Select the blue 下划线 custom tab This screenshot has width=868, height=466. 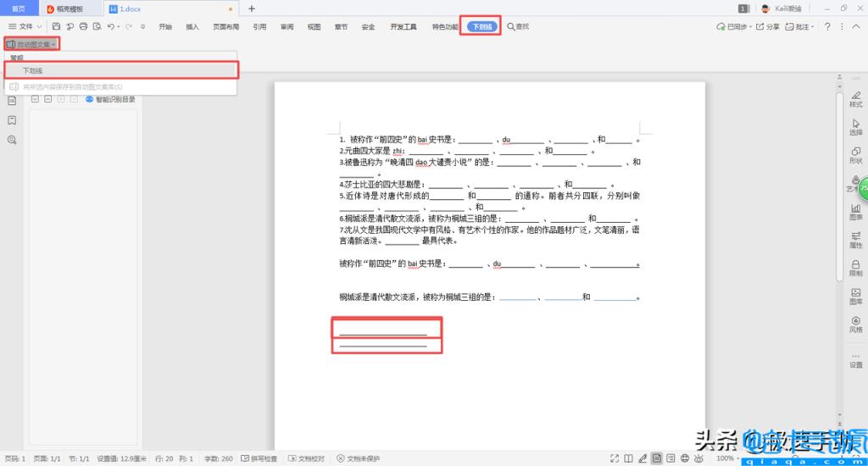[x=482, y=26]
